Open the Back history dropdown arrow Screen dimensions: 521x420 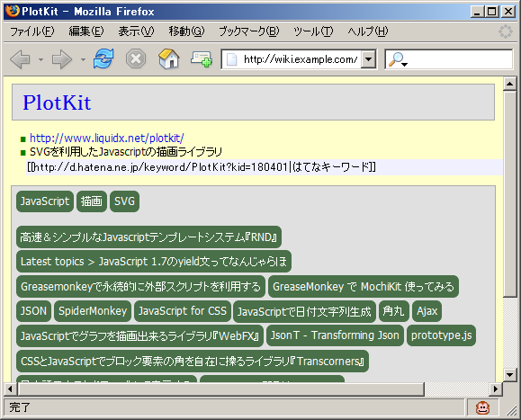[x=40, y=59]
